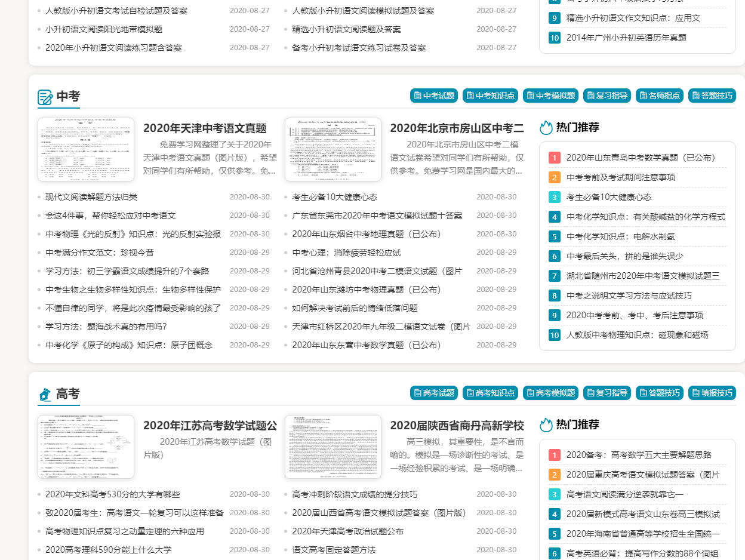Click the 复习指导 button in the 高考 section
Image resolution: width=745 pixels, height=560 pixels.
point(607,393)
